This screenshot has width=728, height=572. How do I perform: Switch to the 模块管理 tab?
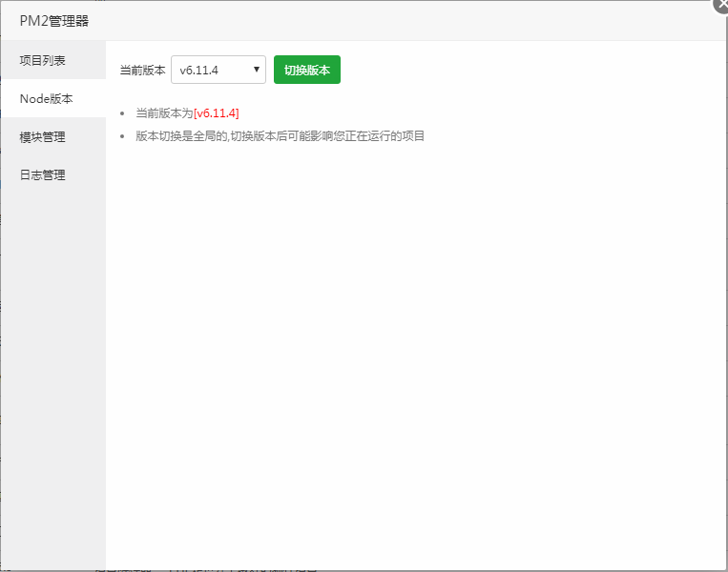pyautogui.click(x=43, y=136)
